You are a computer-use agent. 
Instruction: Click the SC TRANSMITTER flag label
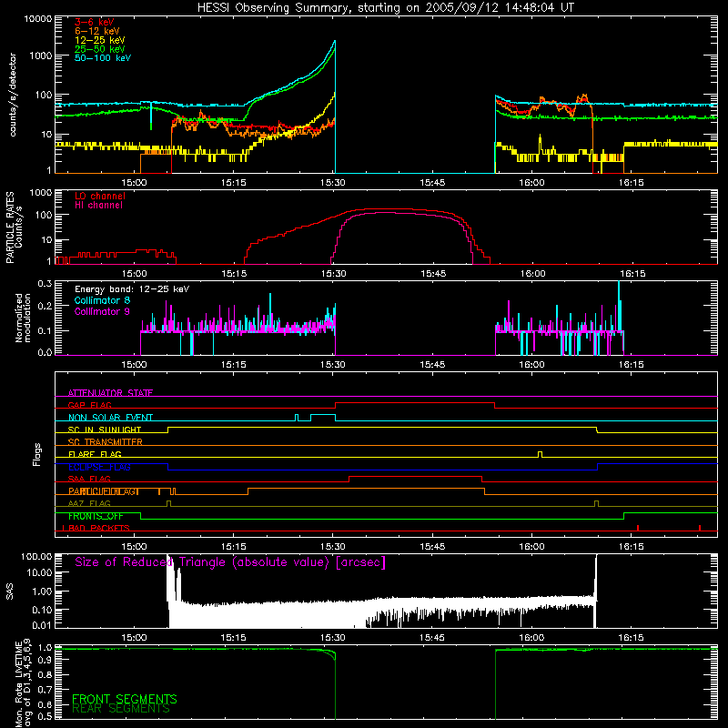[106, 442]
